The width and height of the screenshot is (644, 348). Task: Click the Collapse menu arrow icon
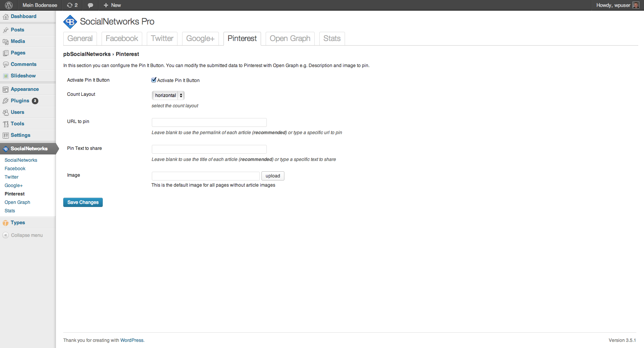coord(6,235)
